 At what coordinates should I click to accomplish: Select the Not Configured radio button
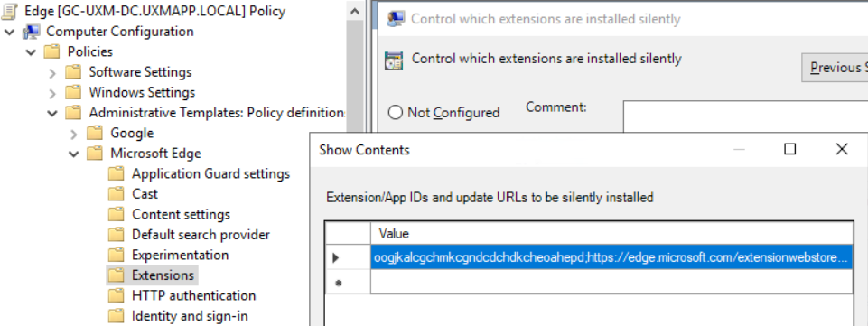[x=395, y=113]
